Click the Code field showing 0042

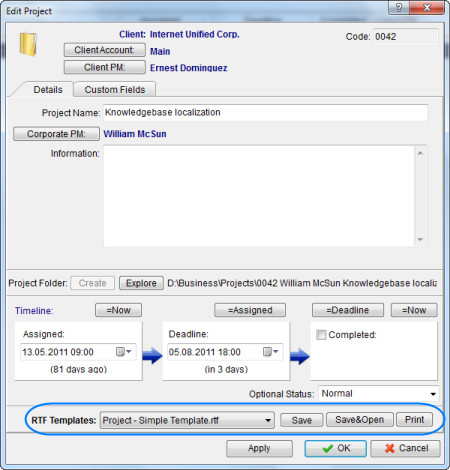pos(405,37)
